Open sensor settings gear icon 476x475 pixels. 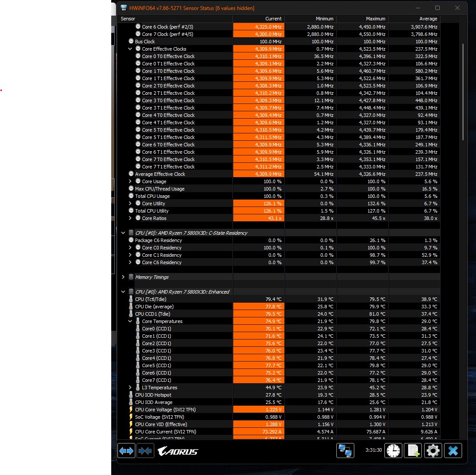433,451
